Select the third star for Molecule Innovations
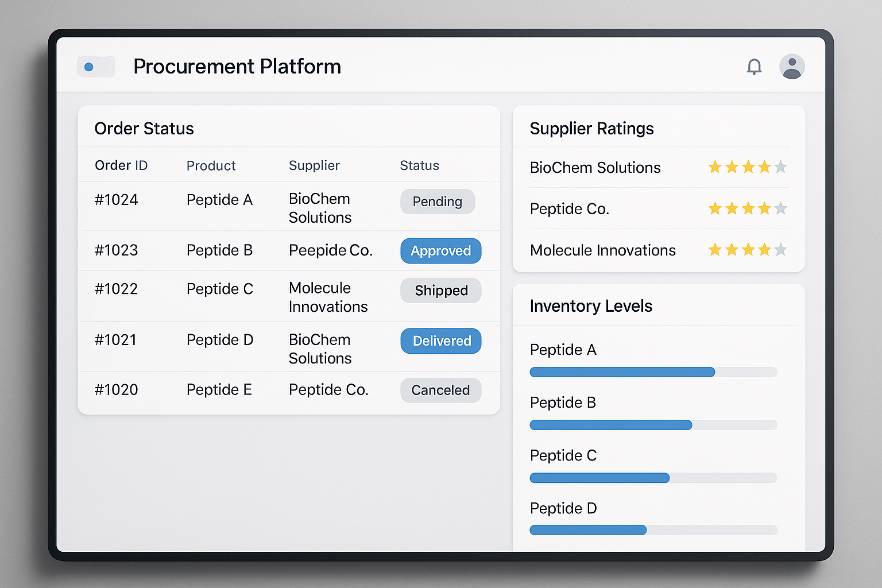This screenshot has width=882, height=588. point(748,250)
